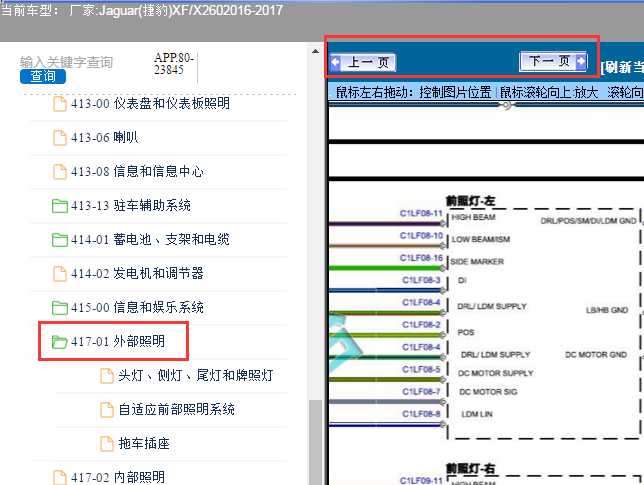
Task: Click the document icon beside 413-00
Action: (x=60, y=104)
